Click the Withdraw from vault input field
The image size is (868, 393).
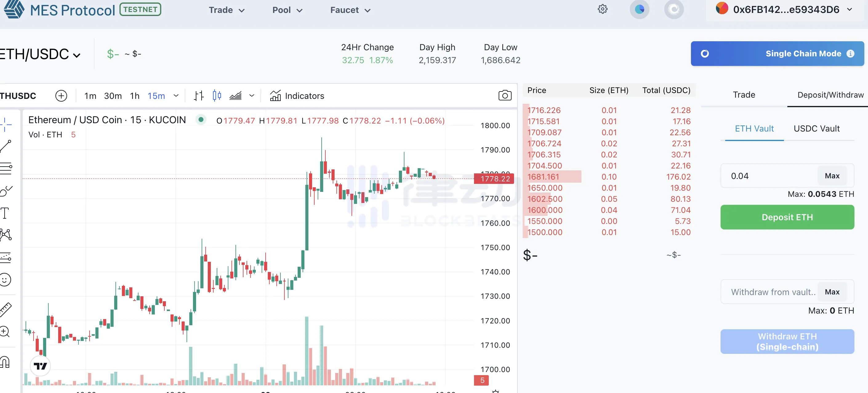point(772,292)
